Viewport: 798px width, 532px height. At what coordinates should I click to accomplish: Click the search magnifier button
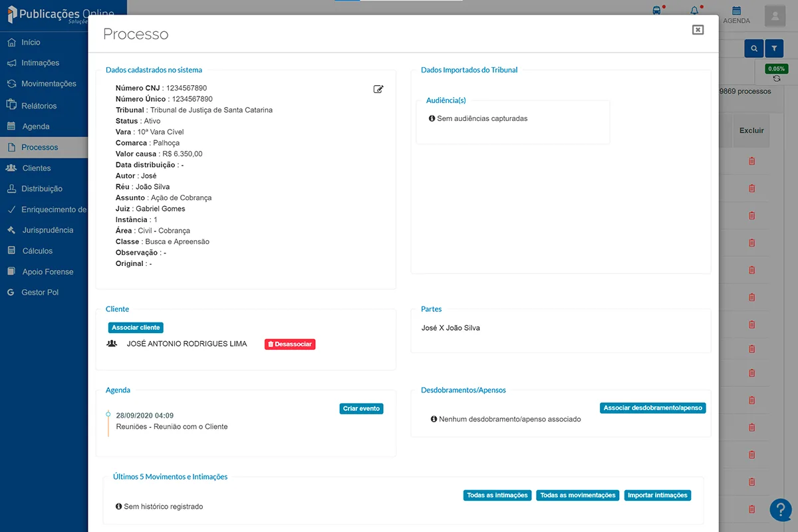tap(754, 49)
